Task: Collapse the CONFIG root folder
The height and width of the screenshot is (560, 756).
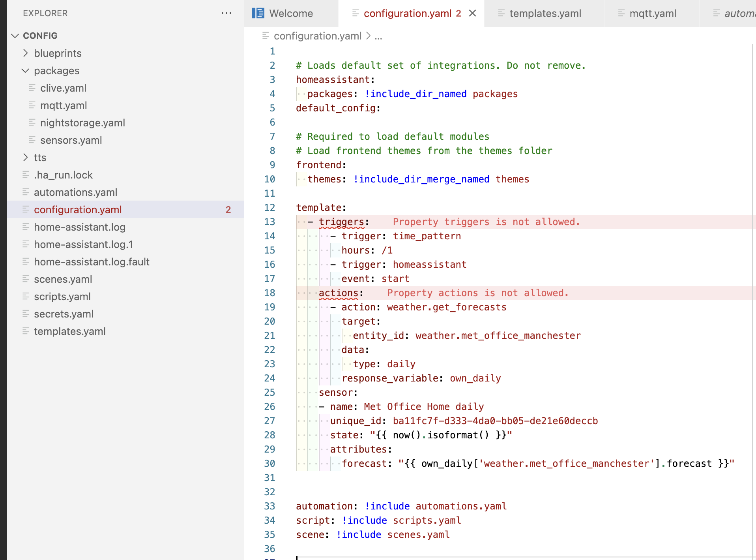Action: click(15, 36)
